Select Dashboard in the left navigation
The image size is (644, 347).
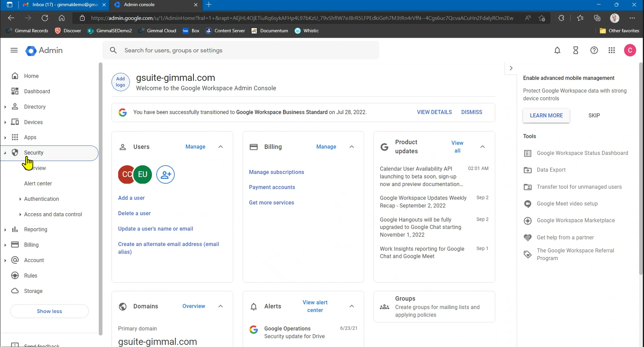click(x=37, y=91)
